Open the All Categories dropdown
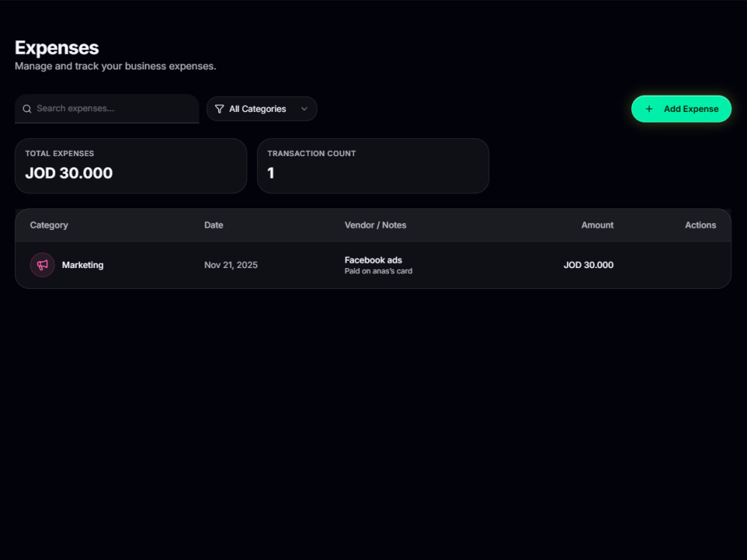 (x=261, y=109)
